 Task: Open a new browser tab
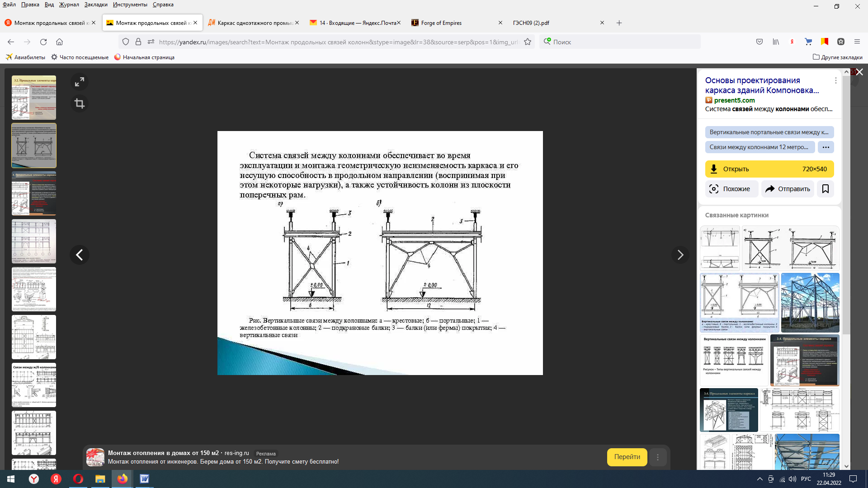619,23
